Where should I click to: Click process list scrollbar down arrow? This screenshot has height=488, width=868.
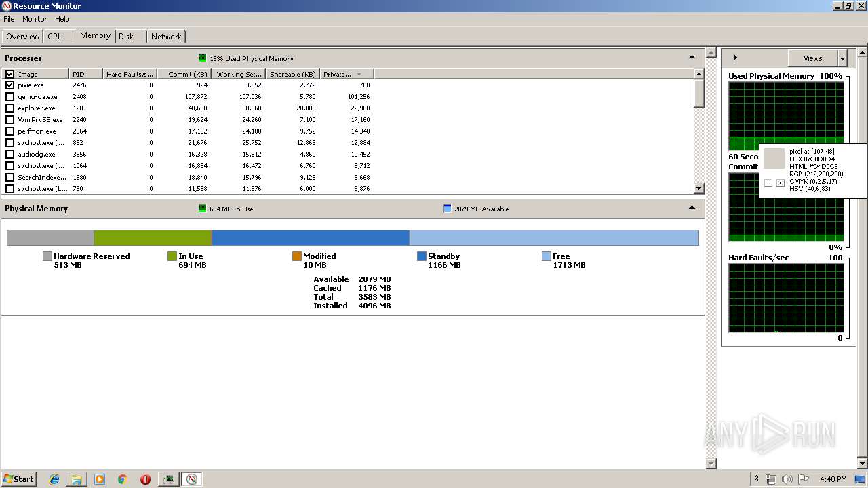coord(699,188)
